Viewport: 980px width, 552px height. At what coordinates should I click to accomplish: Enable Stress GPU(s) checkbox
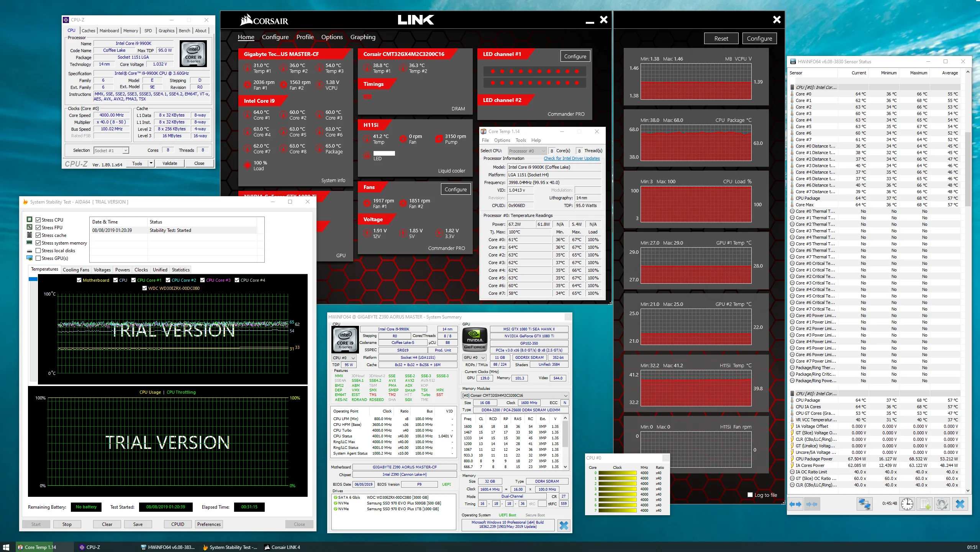coord(38,258)
